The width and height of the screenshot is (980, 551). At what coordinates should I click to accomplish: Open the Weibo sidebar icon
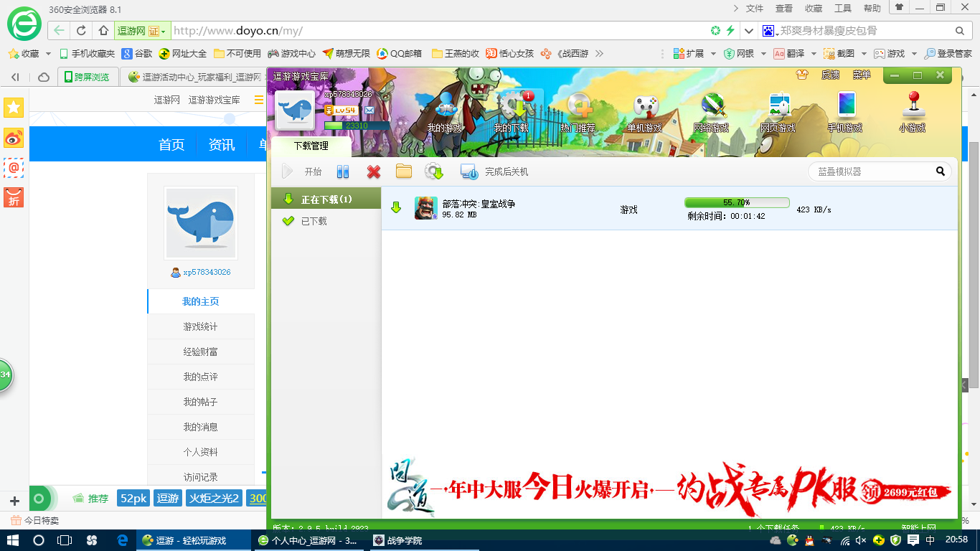(14, 138)
